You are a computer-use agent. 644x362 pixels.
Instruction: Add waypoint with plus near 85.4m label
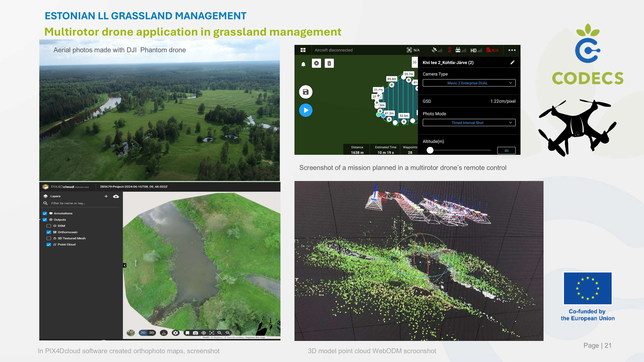pyautogui.click(x=392, y=85)
